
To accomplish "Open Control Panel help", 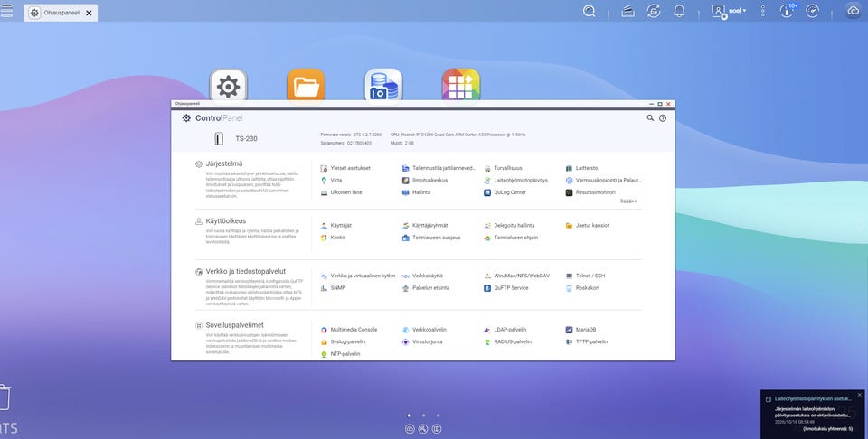I will point(663,117).
